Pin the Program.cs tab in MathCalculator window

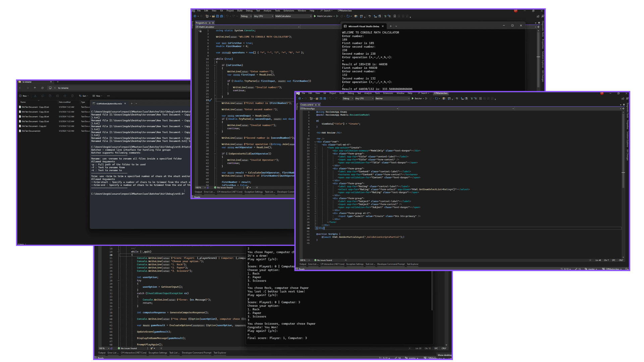(x=210, y=23)
